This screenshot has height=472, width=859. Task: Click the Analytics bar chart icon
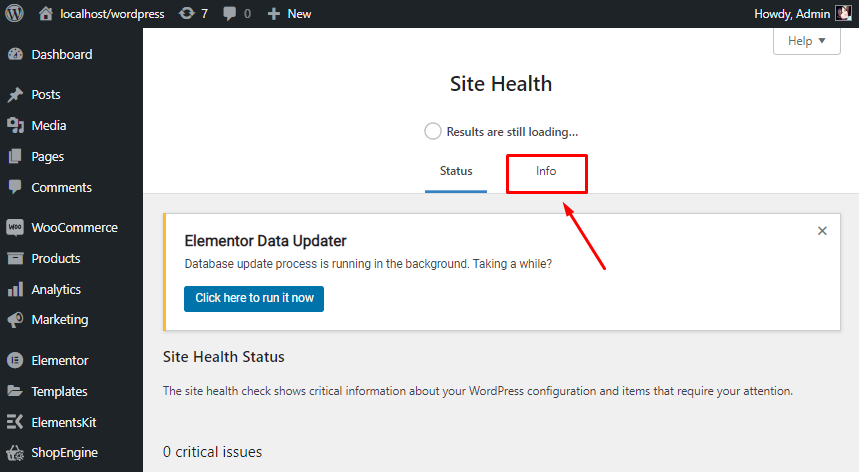point(15,290)
